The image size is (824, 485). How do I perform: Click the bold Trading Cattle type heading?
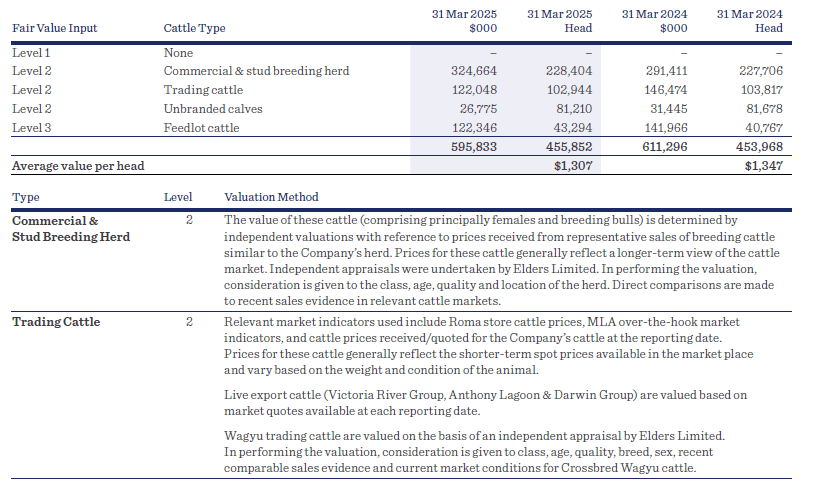tap(56, 321)
